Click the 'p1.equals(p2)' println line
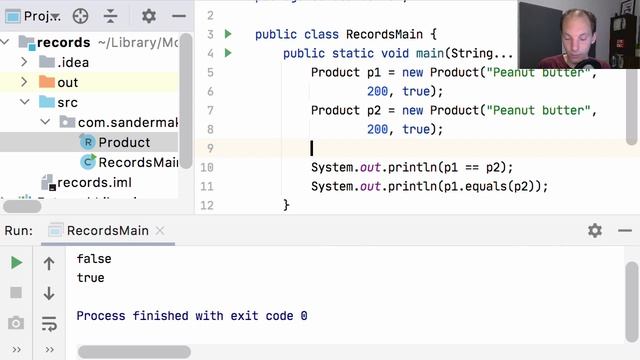This screenshot has width=640, height=360. pyautogui.click(x=429, y=186)
